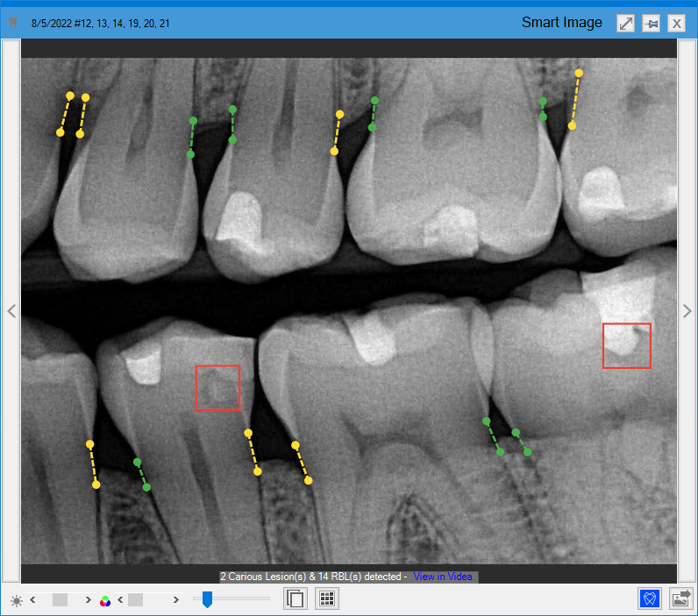Click the copy image icon
698x616 pixels.
pyautogui.click(x=296, y=599)
